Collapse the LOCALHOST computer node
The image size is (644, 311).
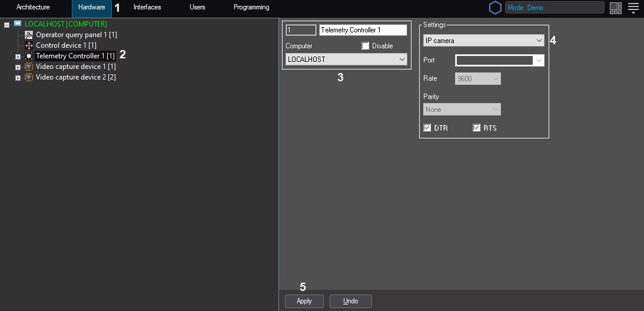pos(6,25)
